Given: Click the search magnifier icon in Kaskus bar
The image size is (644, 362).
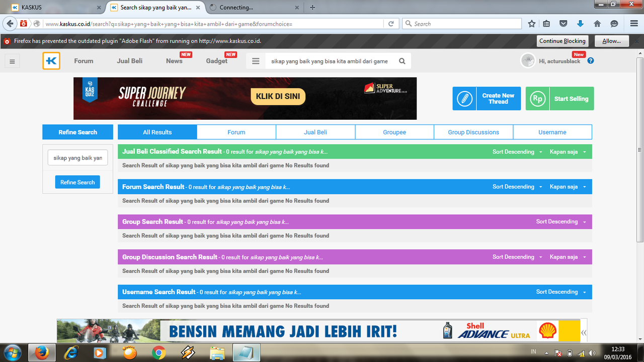Looking at the screenshot, I should [x=402, y=61].
